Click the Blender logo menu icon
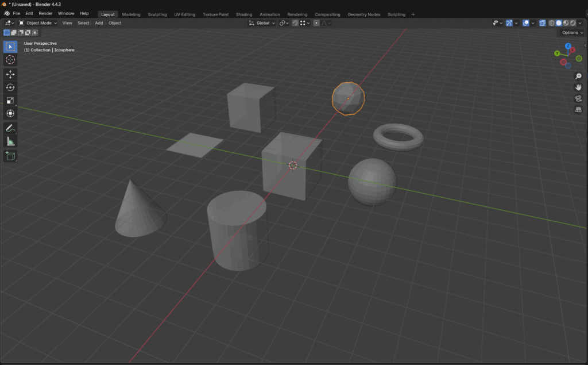 [7, 14]
